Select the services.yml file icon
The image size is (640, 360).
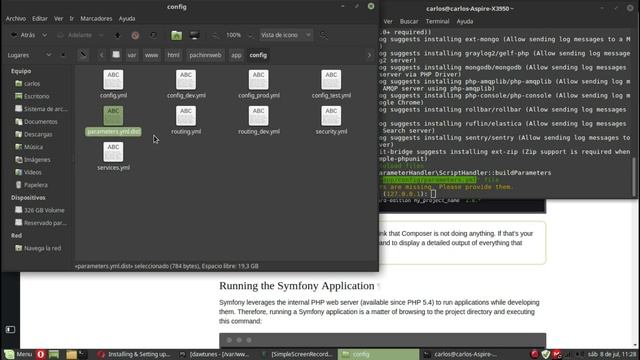click(113, 152)
